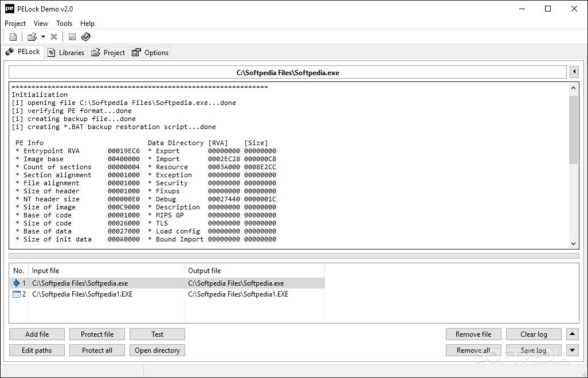This screenshot has height=378, width=588.
Task: Click the Protect file button
Action: (x=97, y=334)
